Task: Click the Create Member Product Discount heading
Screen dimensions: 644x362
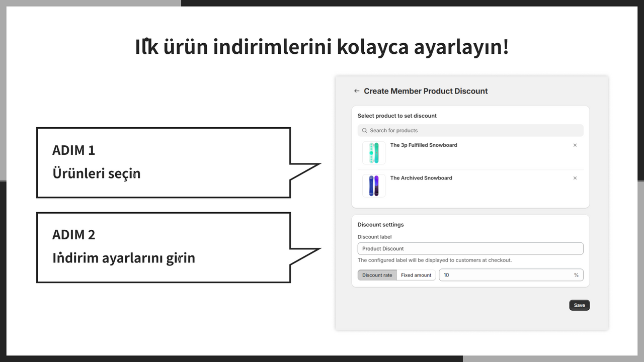Action: [x=426, y=91]
